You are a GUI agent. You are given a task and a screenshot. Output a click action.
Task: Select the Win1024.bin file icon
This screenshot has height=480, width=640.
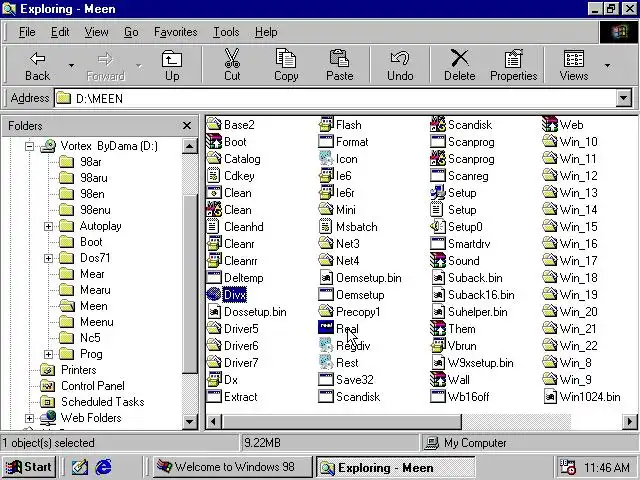550,397
